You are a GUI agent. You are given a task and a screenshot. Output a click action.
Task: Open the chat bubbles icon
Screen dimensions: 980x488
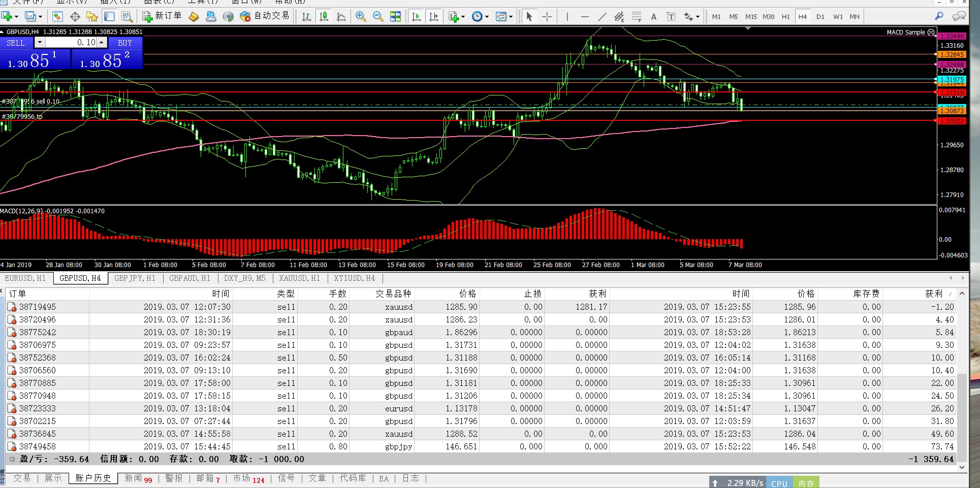point(959,16)
